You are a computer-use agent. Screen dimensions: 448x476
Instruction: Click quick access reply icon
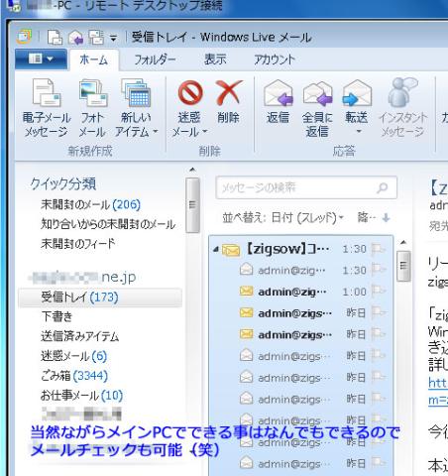pos(75,38)
